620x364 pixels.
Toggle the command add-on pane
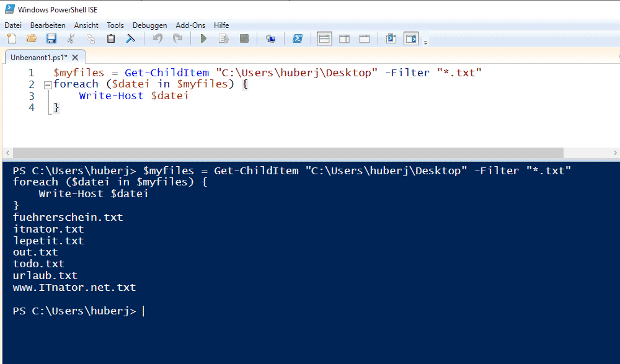pos(411,39)
